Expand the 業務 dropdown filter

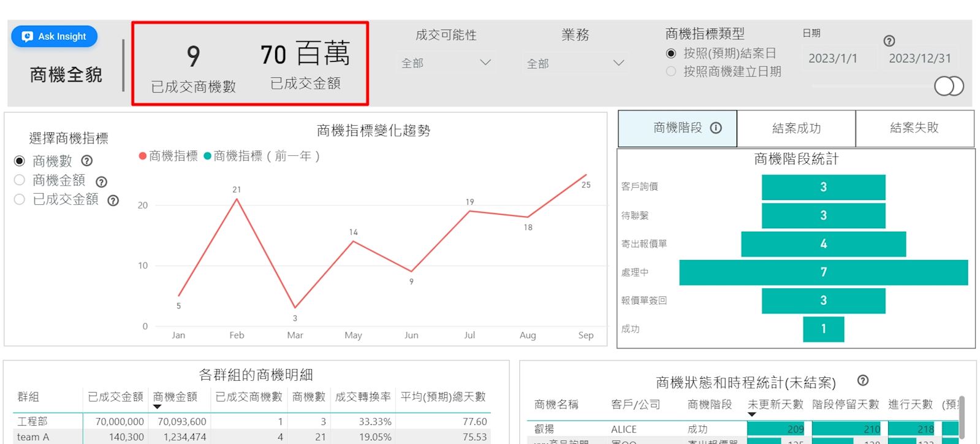[575, 63]
